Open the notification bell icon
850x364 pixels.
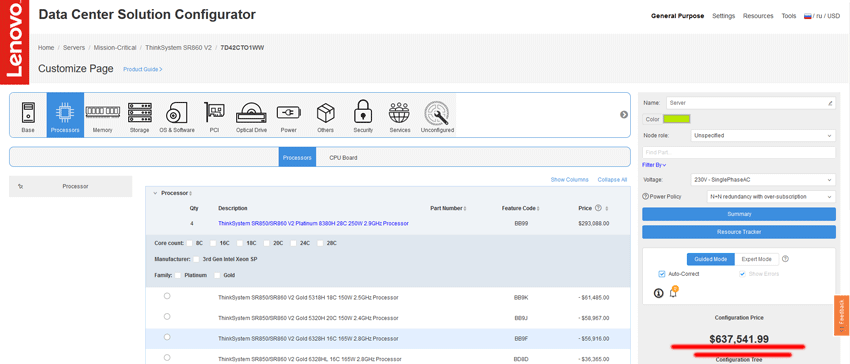click(x=673, y=292)
